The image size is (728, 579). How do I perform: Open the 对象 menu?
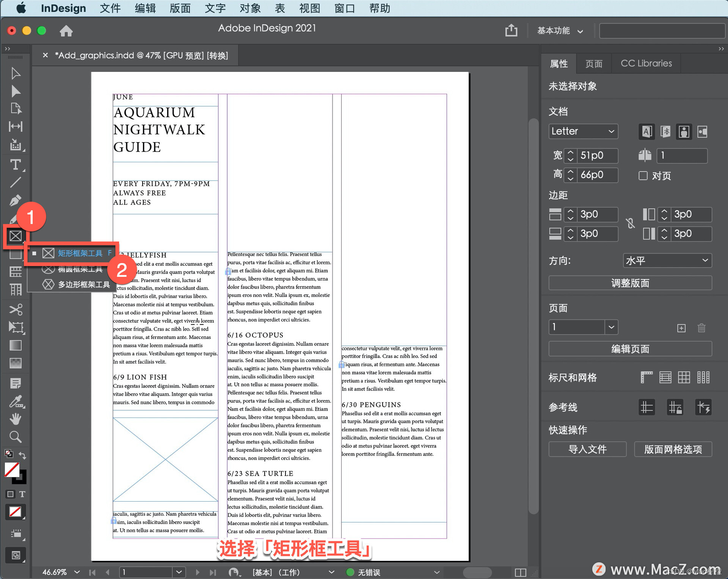pos(250,8)
